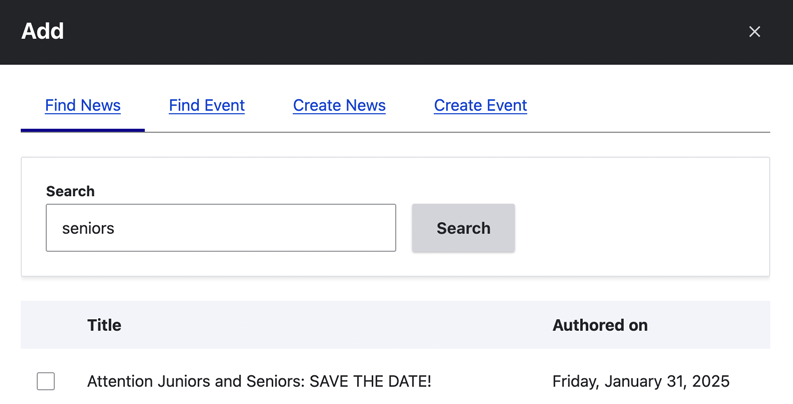Select the Create Event tab
793x404 pixels.
[480, 105]
